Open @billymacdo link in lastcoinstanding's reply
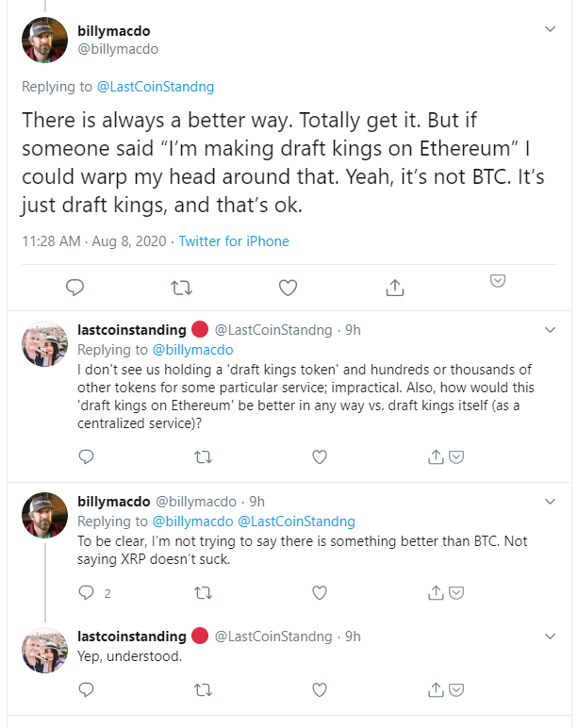The image size is (578, 728). tap(192, 350)
